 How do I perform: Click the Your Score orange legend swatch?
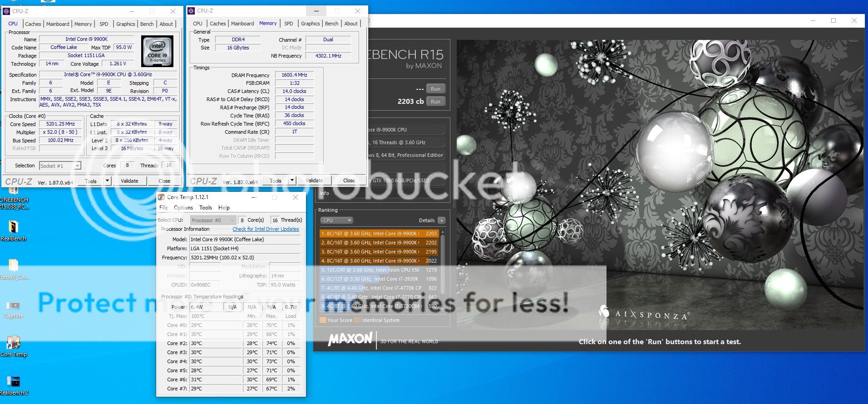[x=323, y=320]
